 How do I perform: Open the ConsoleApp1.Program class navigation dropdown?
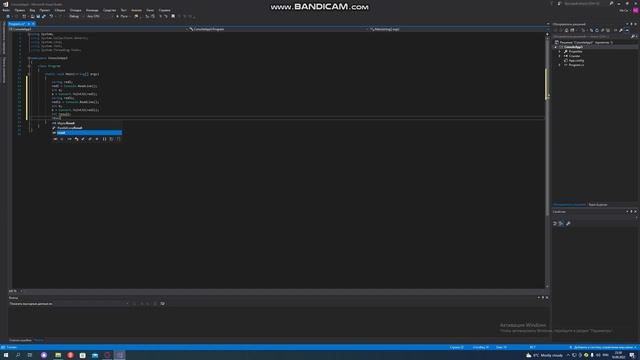pyautogui.click(x=278, y=29)
